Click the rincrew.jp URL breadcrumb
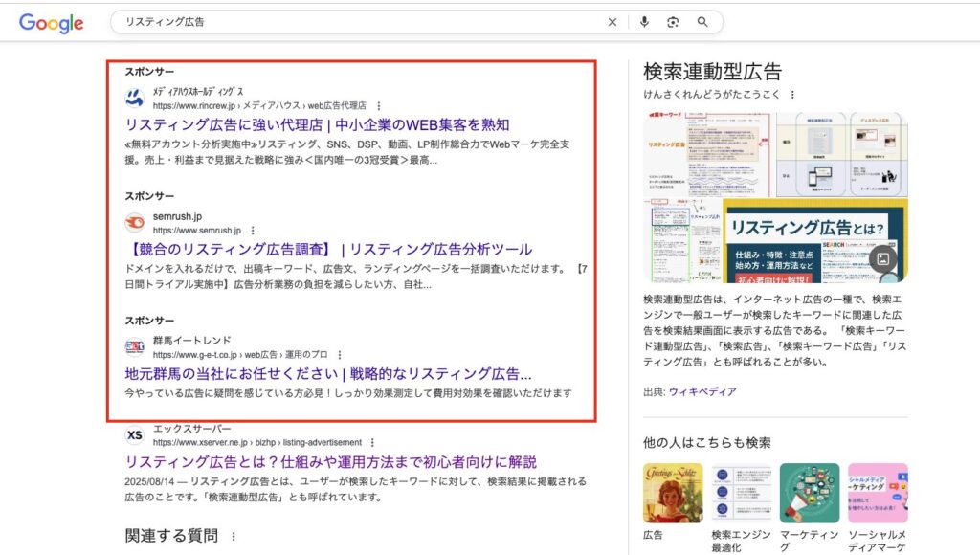The image size is (980, 555). (x=259, y=105)
